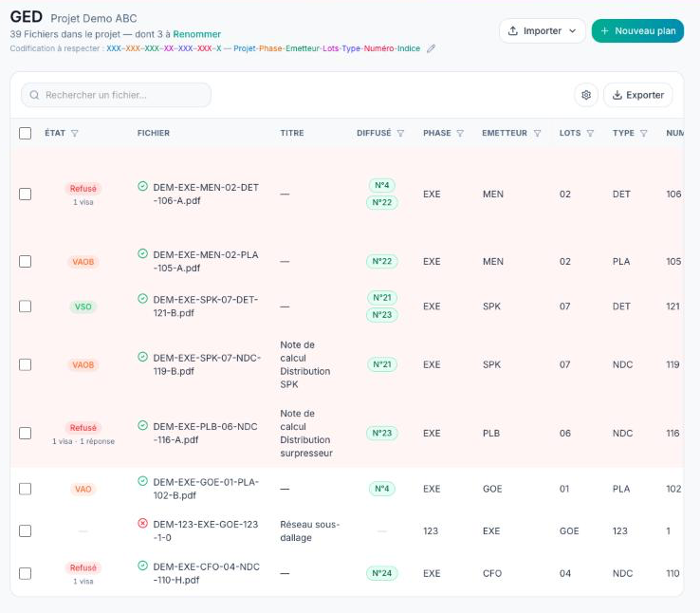700x613 pixels.
Task: Click emetteur cell 'CFO'
Action: [492, 573]
